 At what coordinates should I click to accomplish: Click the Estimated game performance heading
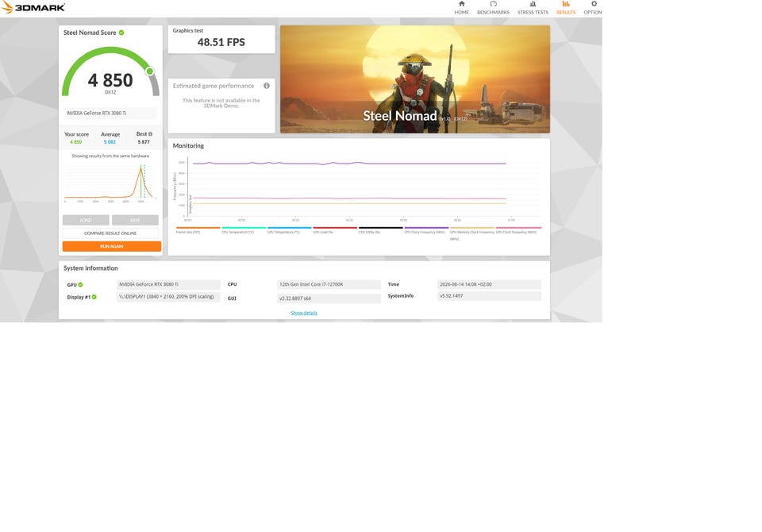[x=214, y=86]
